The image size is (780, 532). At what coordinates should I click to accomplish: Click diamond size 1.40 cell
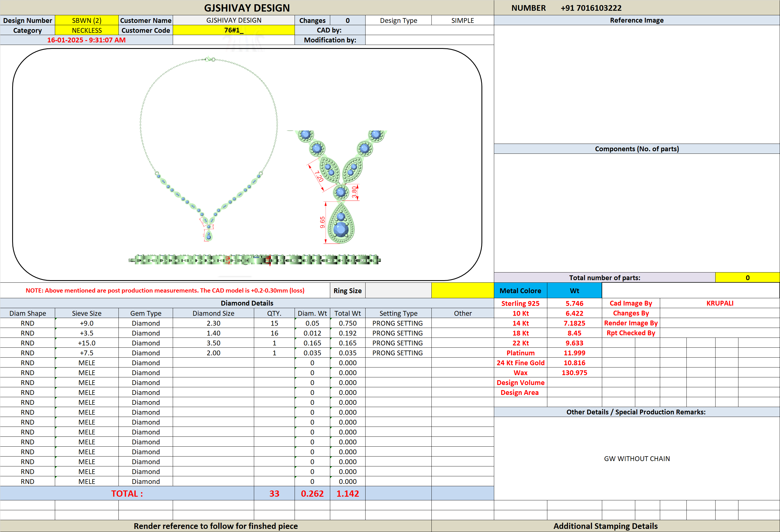pos(213,333)
